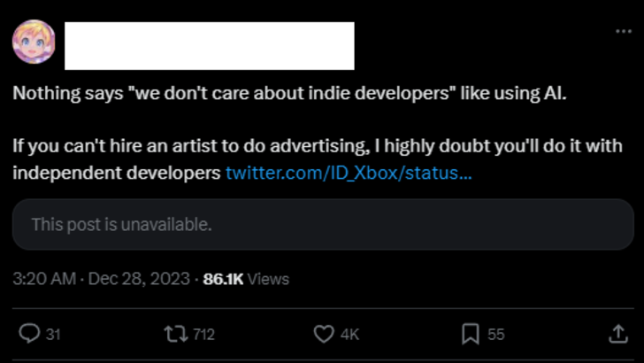644x363 pixels.
Task: Click the author's profile avatar
Action: tap(34, 42)
